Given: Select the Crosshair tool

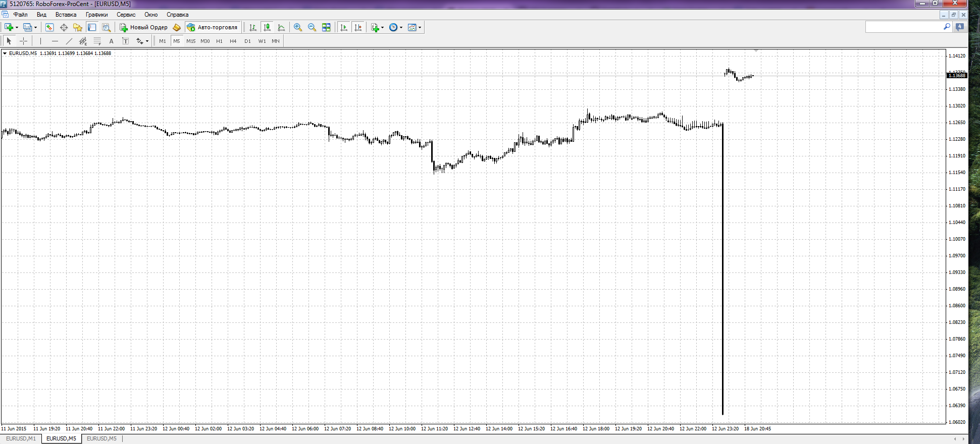Looking at the screenshot, I should tap(23, 41).
